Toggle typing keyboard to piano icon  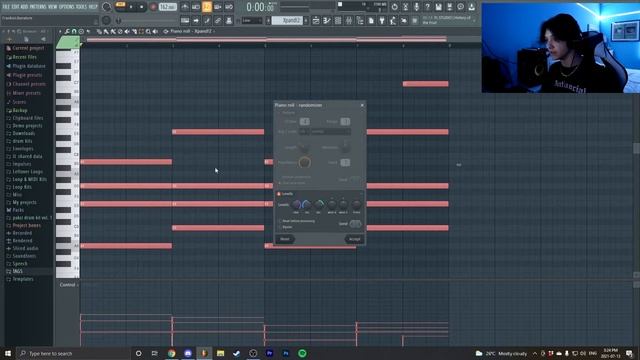click(x=185, y=20)
